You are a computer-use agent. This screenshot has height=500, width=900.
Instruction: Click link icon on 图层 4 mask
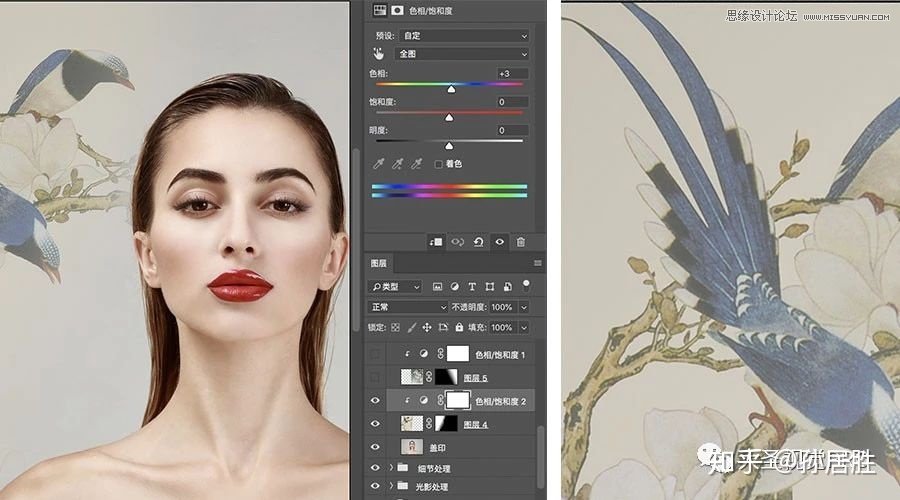pos(429,424)
